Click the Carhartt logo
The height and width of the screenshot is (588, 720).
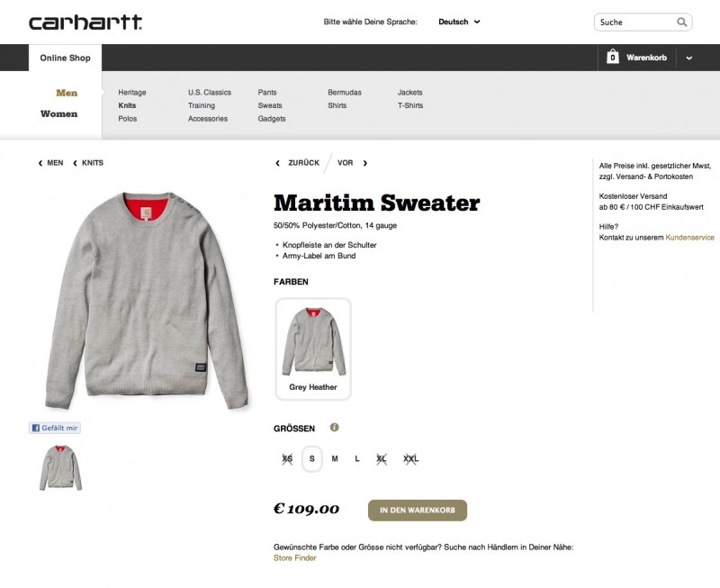[85, 22]
